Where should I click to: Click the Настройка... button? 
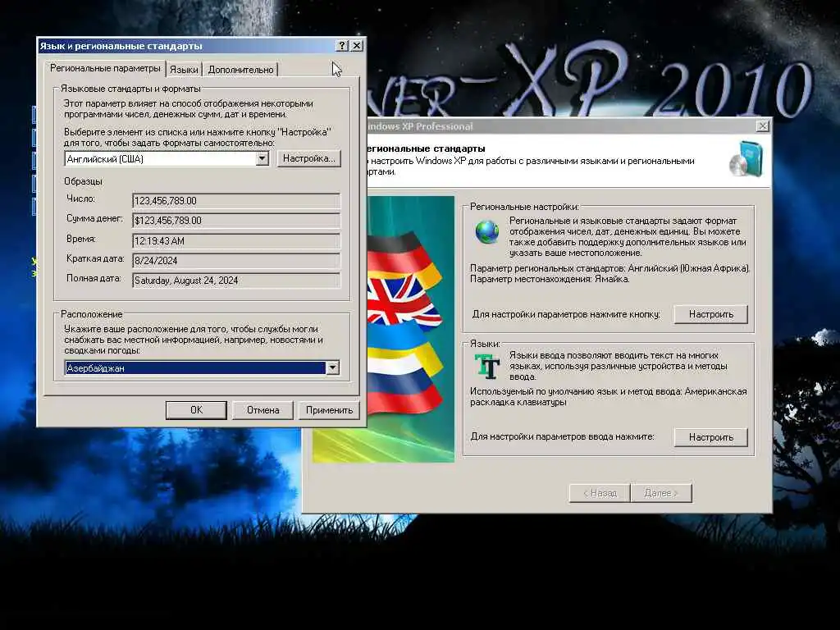309,158
